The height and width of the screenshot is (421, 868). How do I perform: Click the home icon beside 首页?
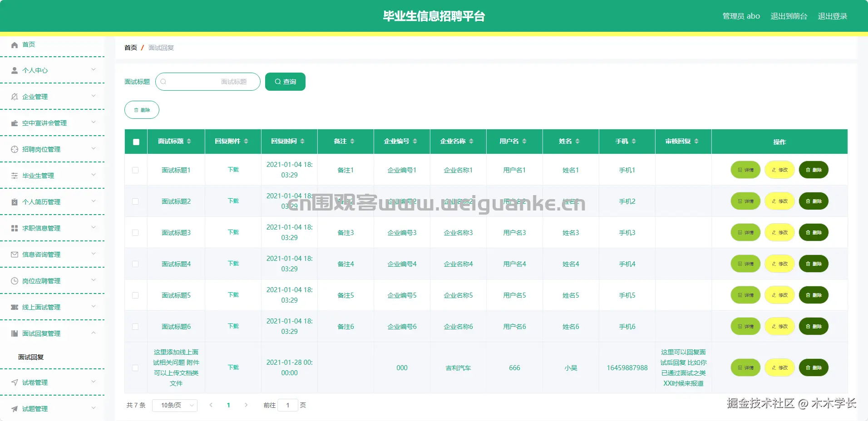click(x=15, y=44)
